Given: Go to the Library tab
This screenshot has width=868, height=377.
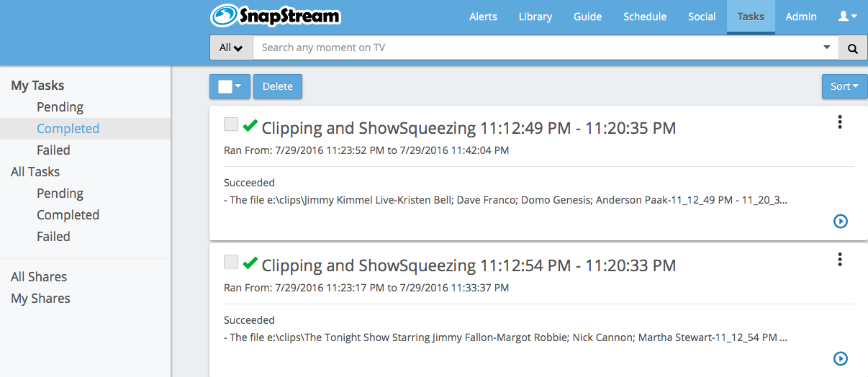Looking at the screenshot, I should pos(535,17).
